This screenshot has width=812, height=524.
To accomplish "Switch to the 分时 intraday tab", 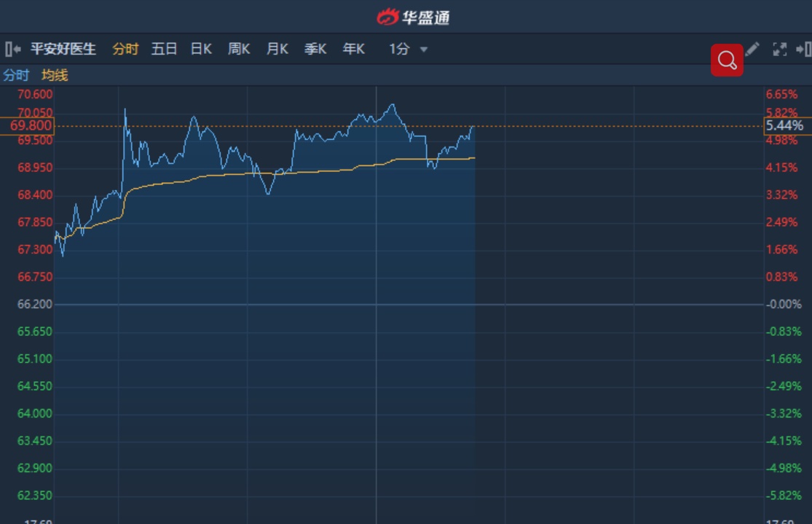I will click(x=125, y=50).
